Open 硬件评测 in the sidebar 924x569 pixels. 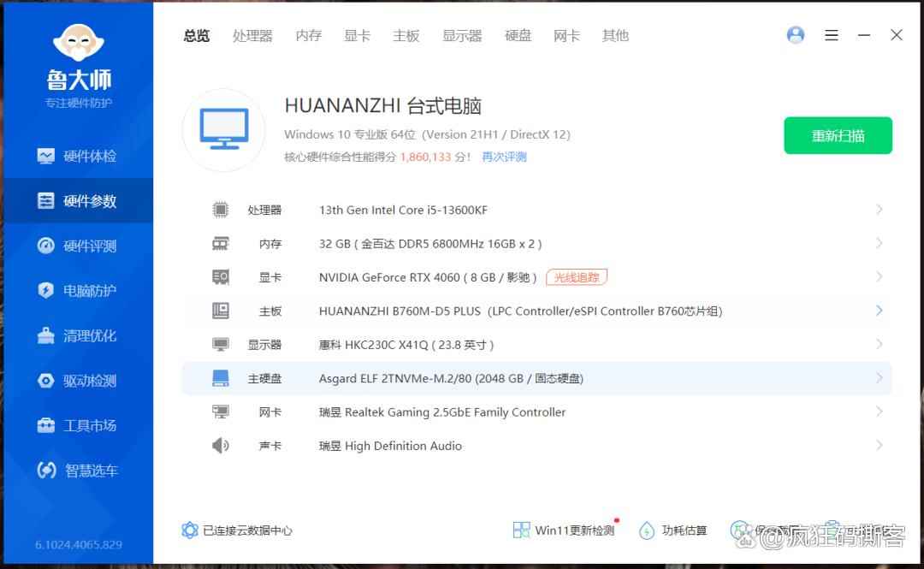pyautogui.click(x=77, y=246)
